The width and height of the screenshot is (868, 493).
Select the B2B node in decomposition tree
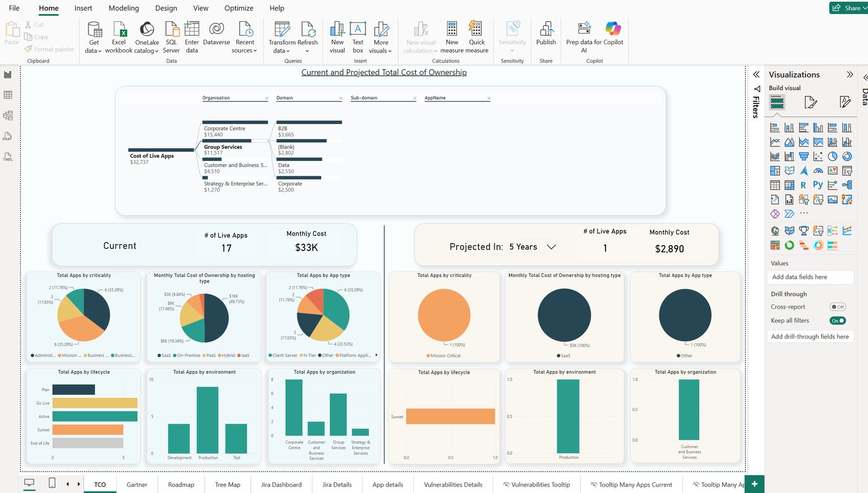[x=309, y=130]
